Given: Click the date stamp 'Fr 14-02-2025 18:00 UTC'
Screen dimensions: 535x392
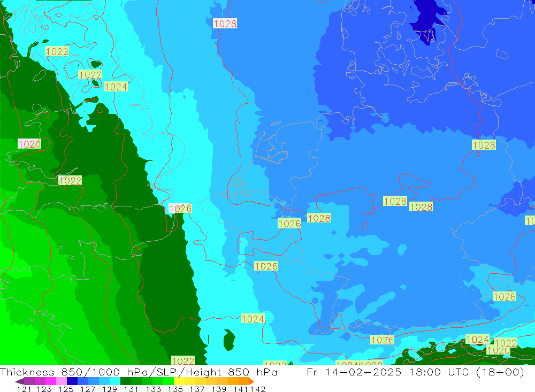Looking at the screenshot, I should pos(387,372).
